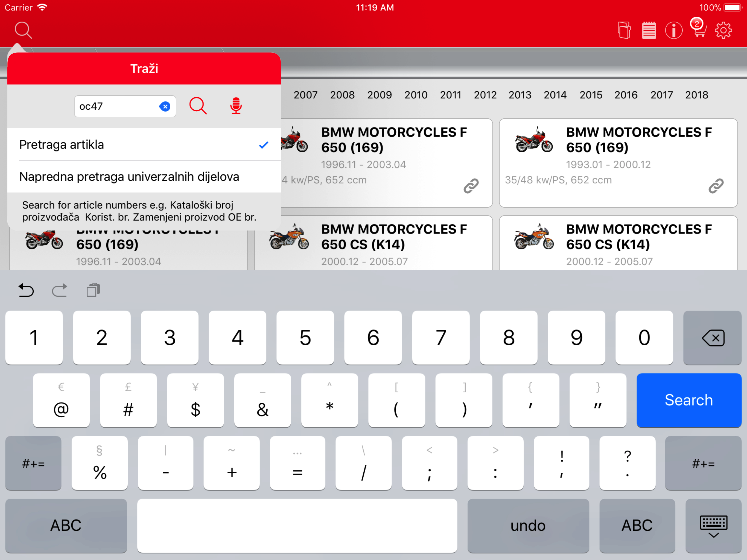747x560 pixels.
Task: Start voice search with the red microphone icon
Action: pos(236,106)
